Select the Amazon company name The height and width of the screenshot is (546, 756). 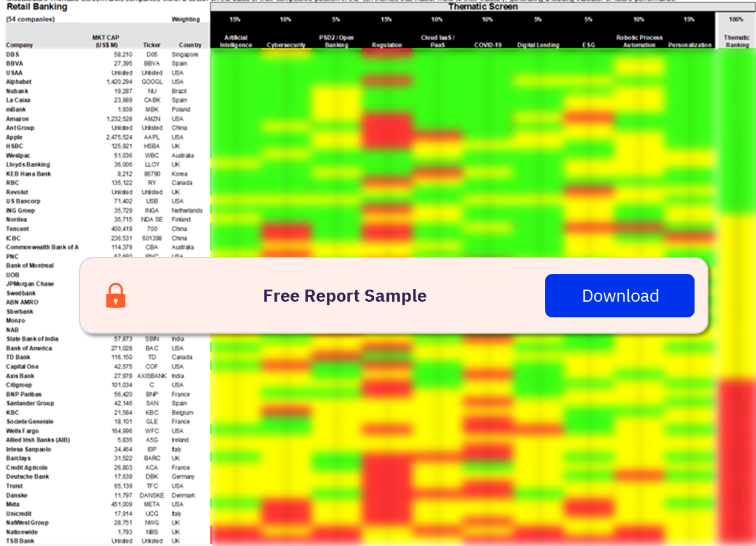[x=17, y=119]
